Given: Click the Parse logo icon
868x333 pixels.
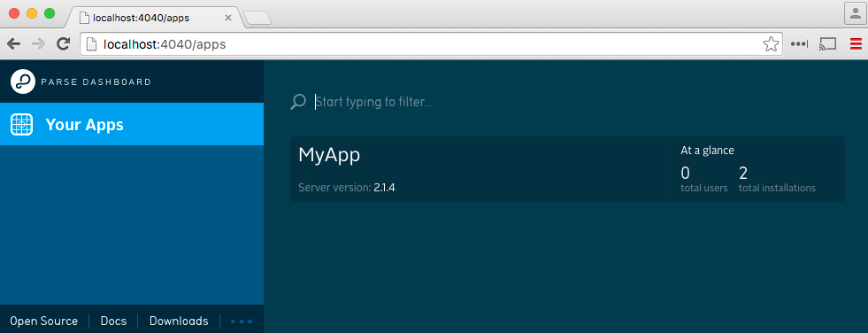Looking at the screenshot, I should click(x=23, y=82).
